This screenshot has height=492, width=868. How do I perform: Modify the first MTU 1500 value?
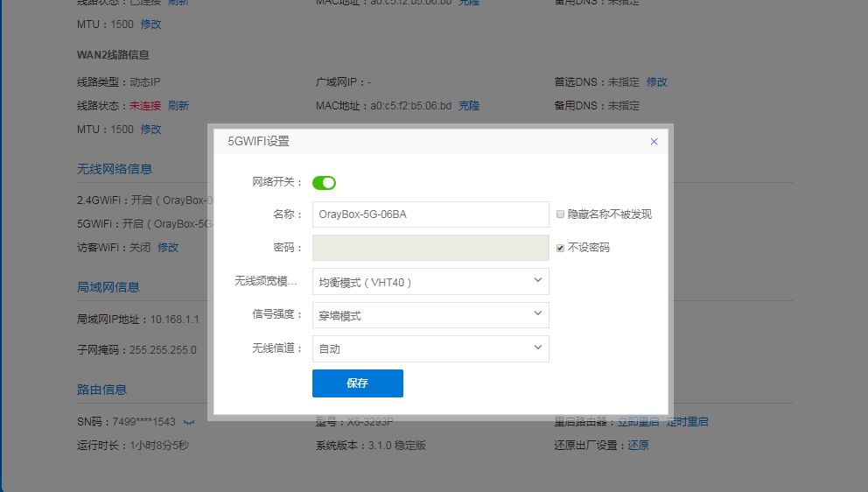coord(150,25)
